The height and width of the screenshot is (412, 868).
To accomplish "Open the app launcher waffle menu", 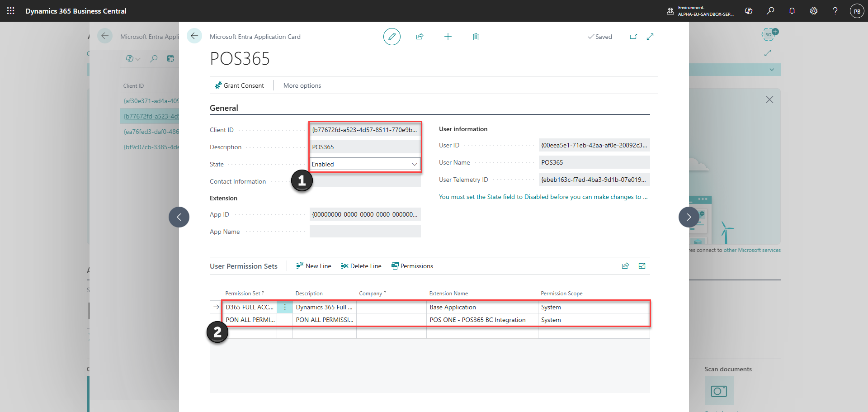I will [11, 11].
